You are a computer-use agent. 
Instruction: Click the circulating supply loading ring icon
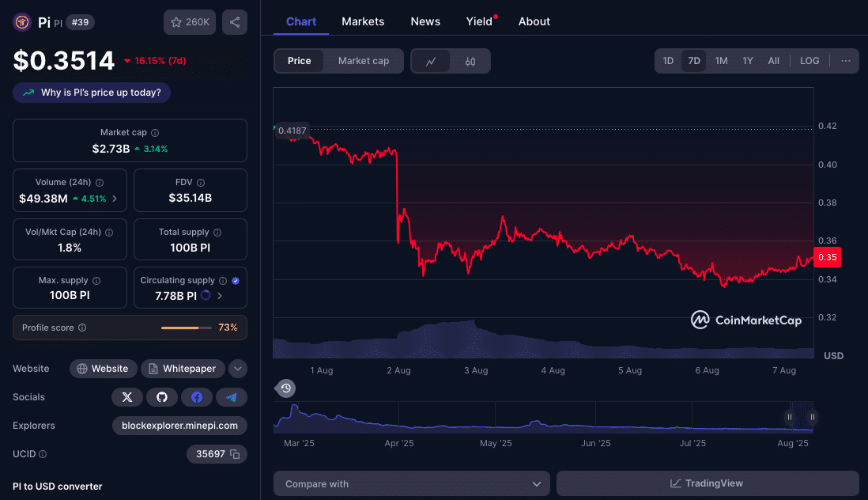point(206,295)
